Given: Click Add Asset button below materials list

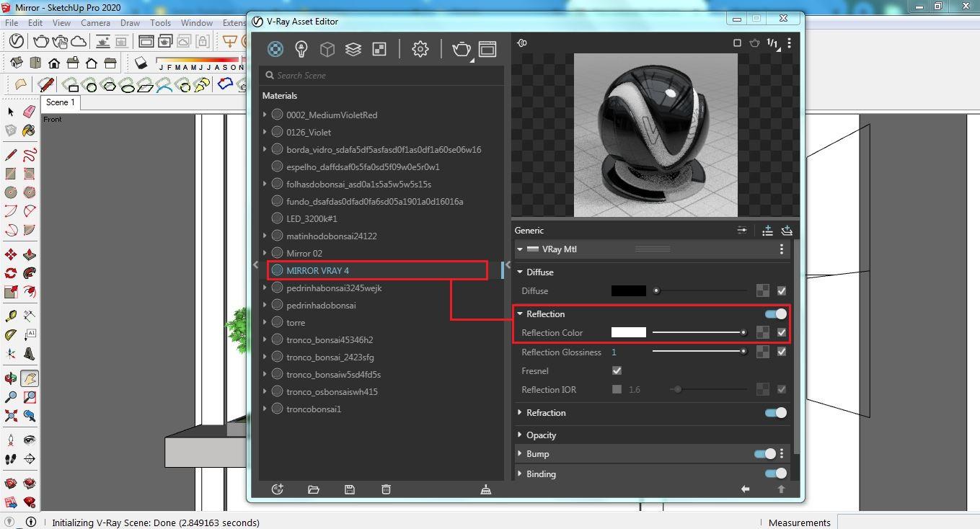Looking at the screenshot, I should [x=277, y=489].
